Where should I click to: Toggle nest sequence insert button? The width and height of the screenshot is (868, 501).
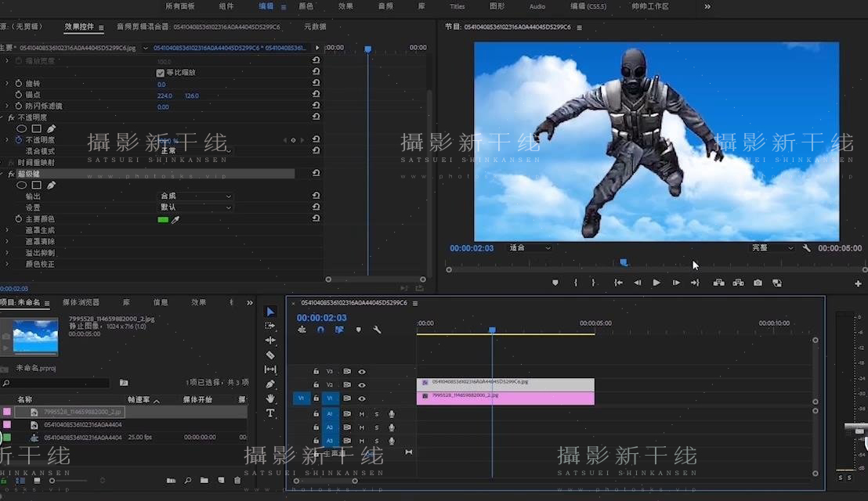pos(302,330)
